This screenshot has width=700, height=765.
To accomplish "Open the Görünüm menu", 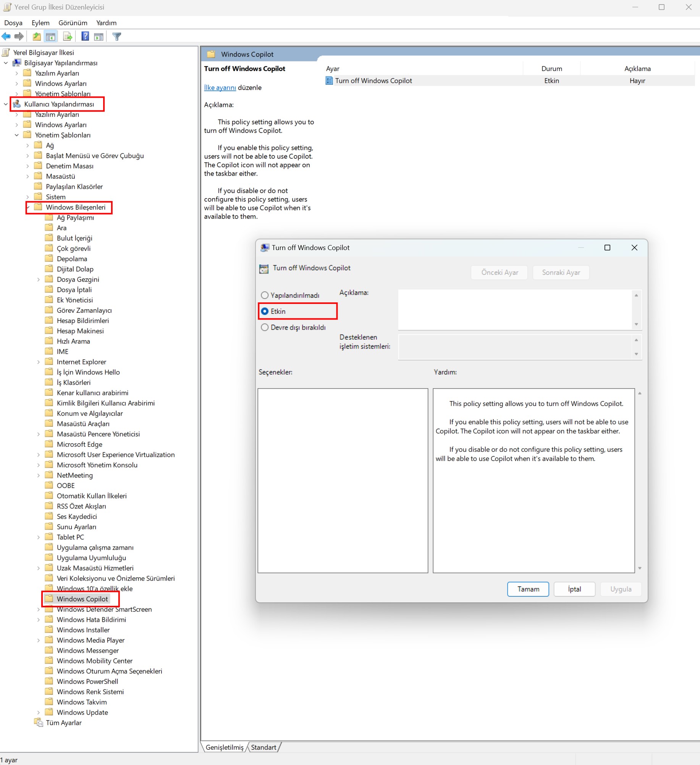I will click(73, 23).
